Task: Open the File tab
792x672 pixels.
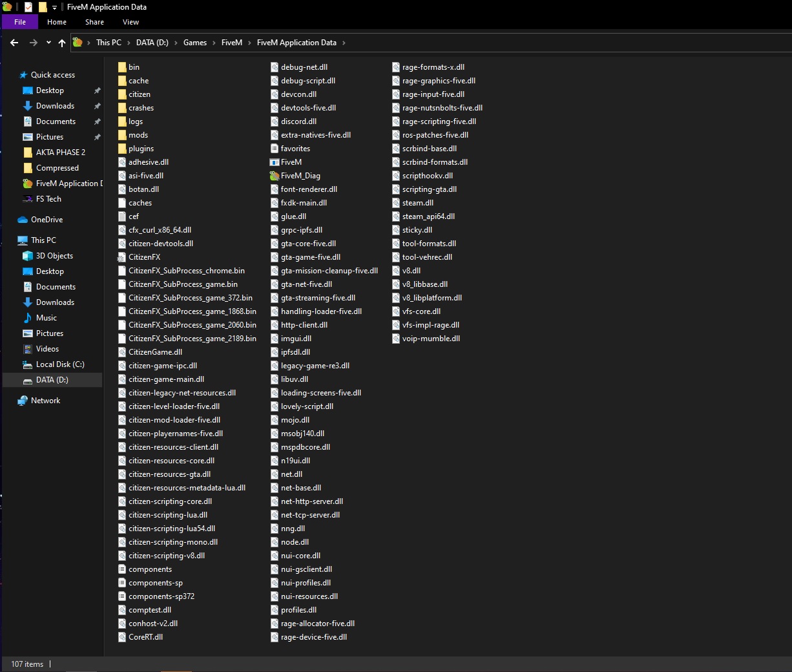Action: (x=20, y=22)
